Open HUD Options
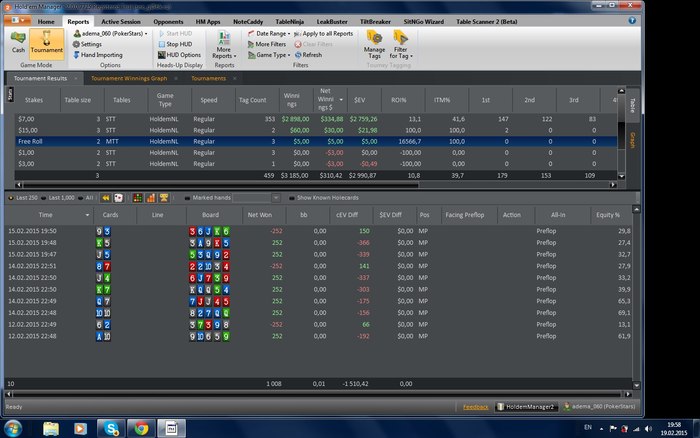The height and width of the screenshot is (438, 700). [179, 55]
